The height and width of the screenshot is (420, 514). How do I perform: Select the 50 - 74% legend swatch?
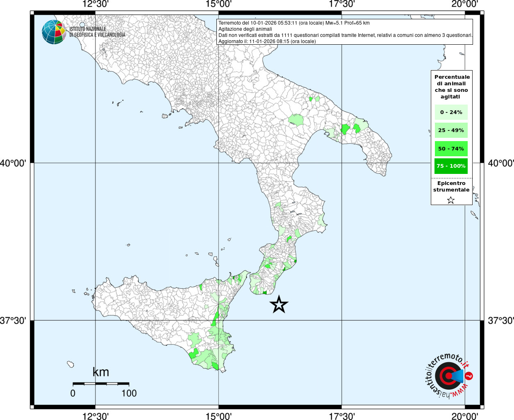tap(451, 148)
